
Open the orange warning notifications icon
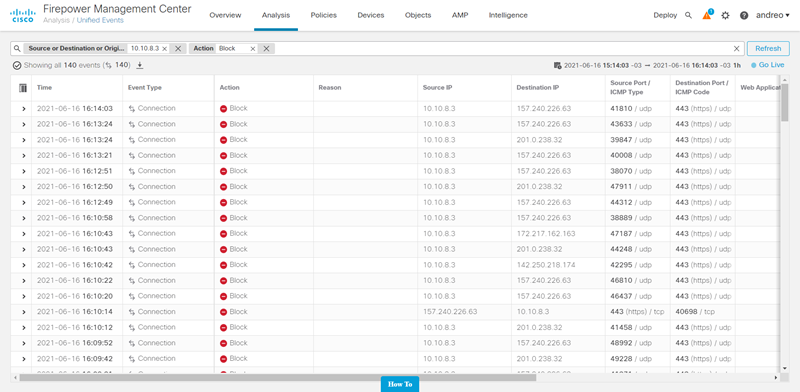707,15
